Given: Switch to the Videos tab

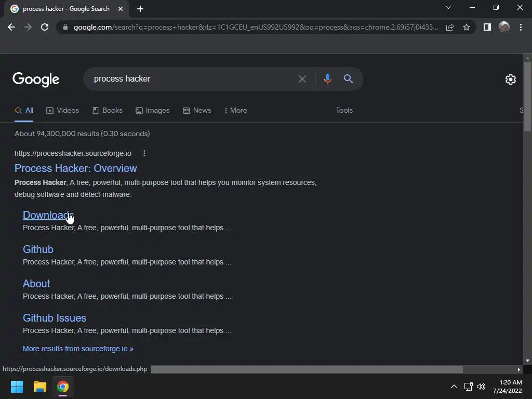Looking at the screenshot, I should point(63,111).
